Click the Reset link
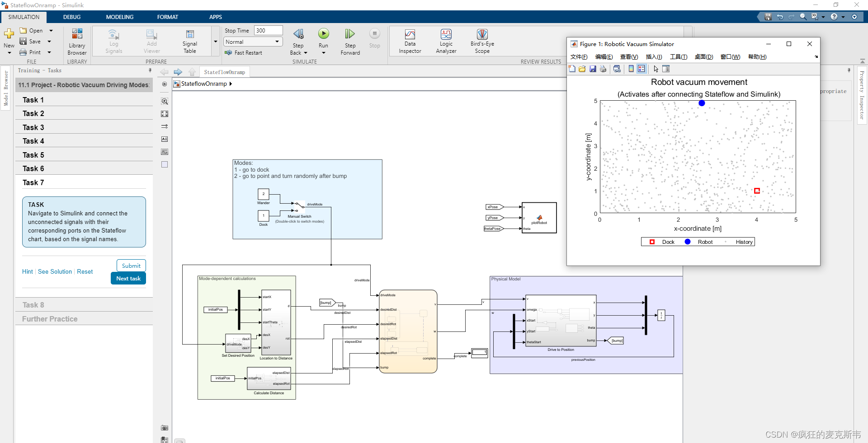The image size is (868, 443). (85, 272)
